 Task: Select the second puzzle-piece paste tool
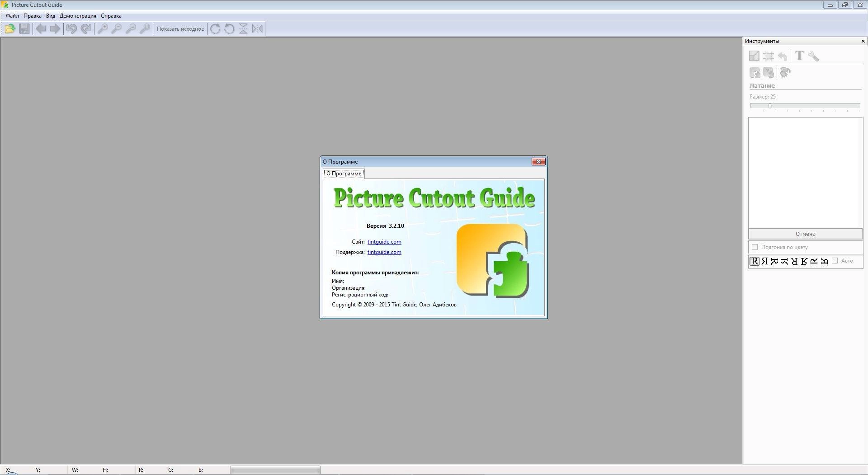click(769, 72)
